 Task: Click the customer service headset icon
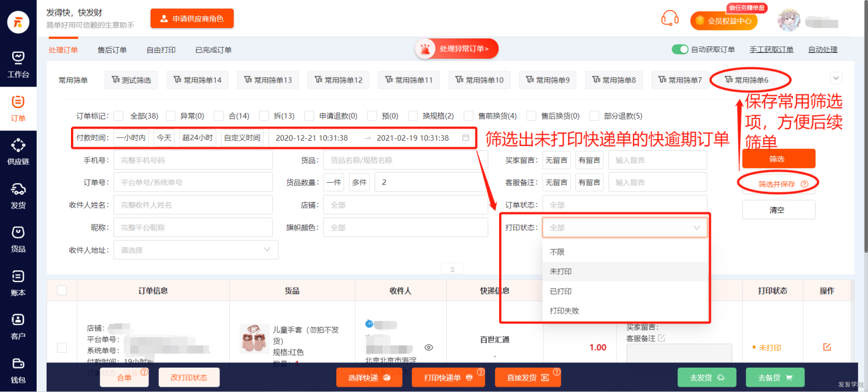(x=670, y=18)
